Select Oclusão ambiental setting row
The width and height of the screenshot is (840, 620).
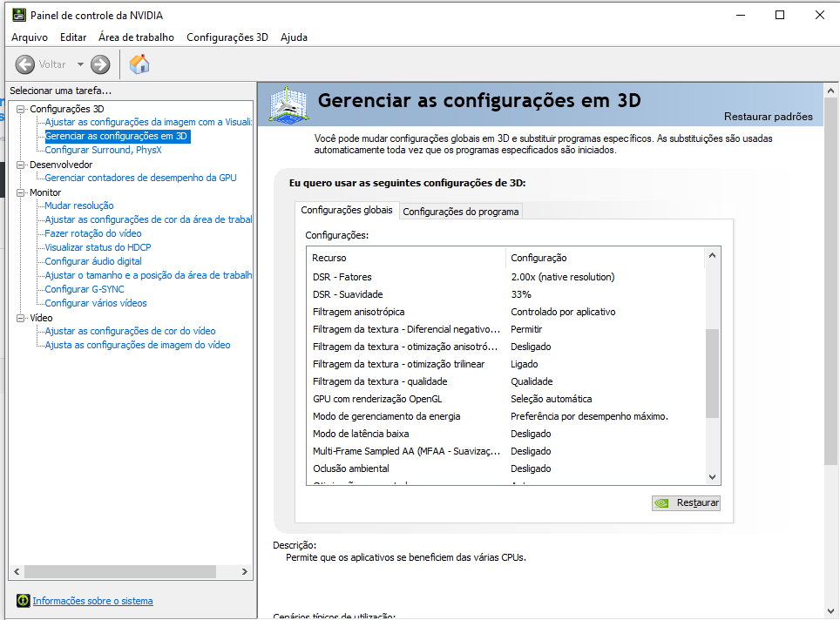(x=506, y=468)
